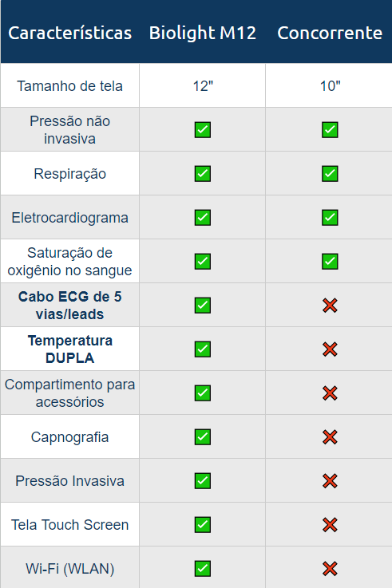Select the Biolight M12 column header
The image size is (392, 588).
[x=203, y=33]
